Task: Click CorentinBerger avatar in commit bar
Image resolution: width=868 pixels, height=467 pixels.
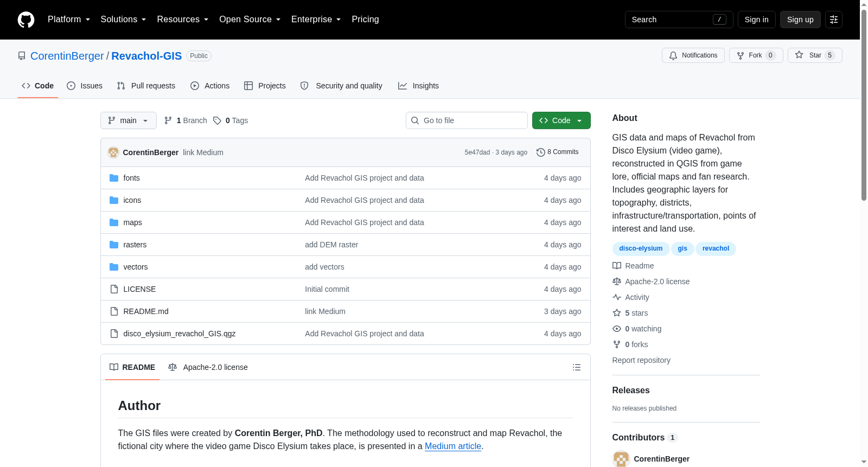Action: [113, 152]
